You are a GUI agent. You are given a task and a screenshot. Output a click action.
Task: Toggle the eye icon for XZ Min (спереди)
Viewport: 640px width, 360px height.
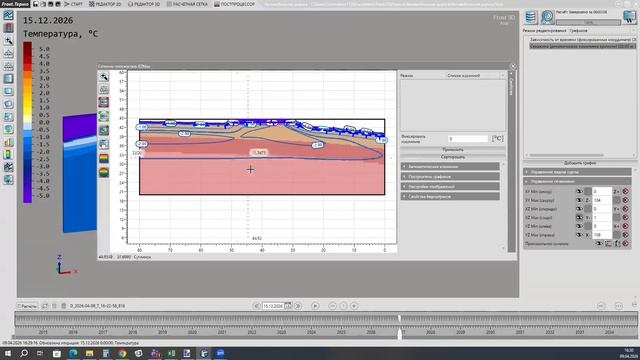click(579, 209)
